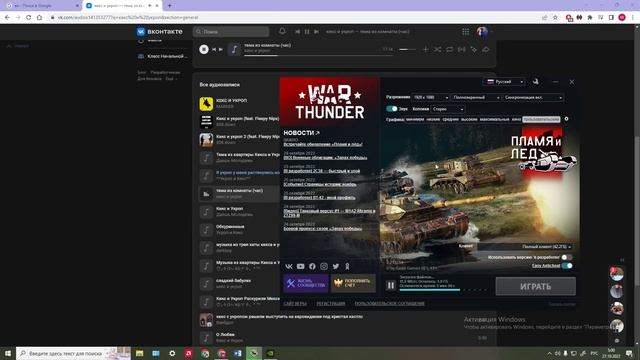Open Facebook link in War Thunder launcher

312,267
